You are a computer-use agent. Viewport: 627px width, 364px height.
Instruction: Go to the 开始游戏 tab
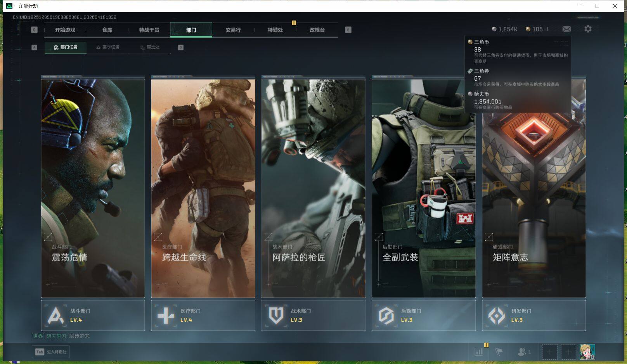65,30
